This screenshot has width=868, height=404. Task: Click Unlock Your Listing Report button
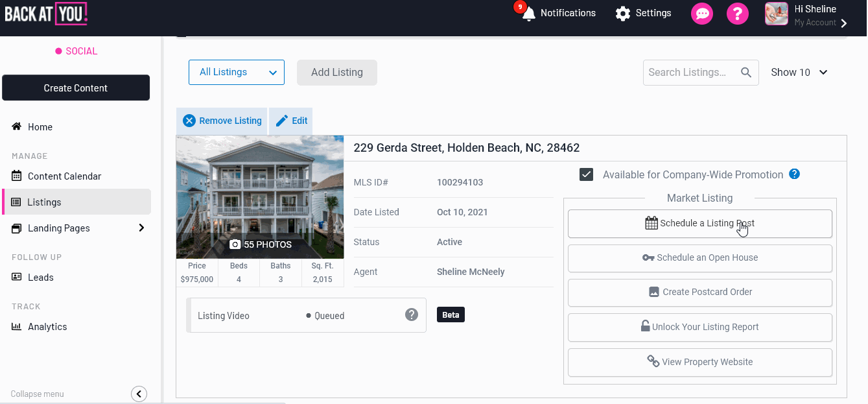(700, 327)
